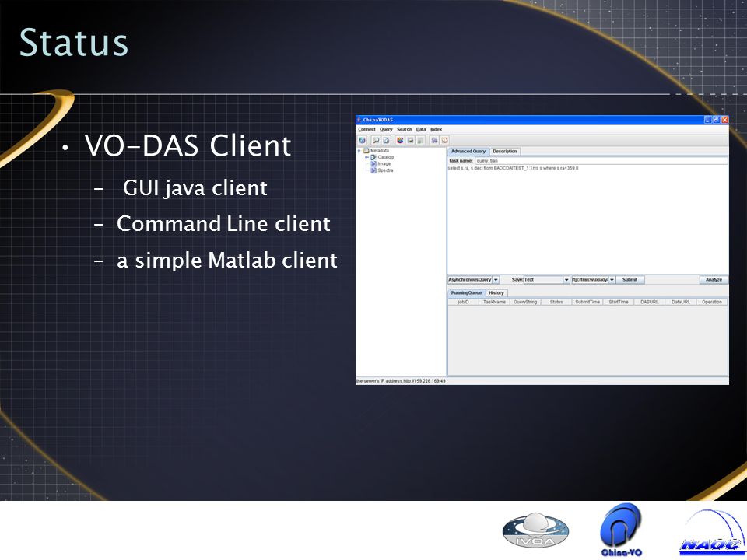Click the server's IP address status bar text
The image size is (747, 560).
coord(402,381)
